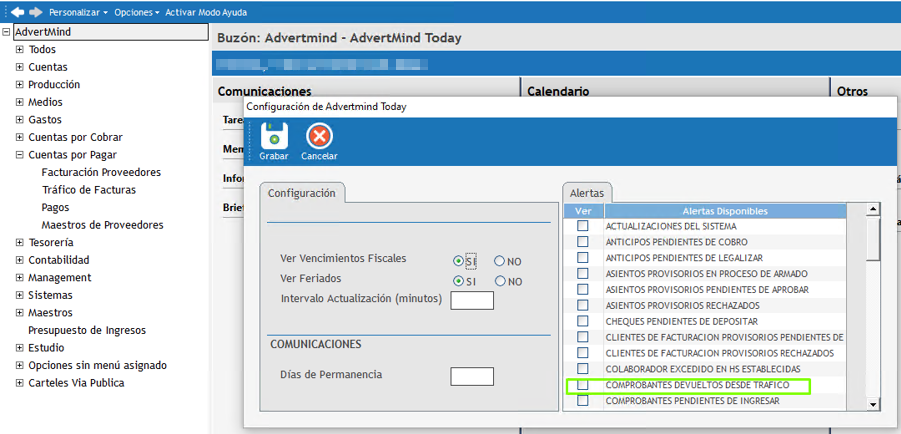Click Activar Modo Ayuda
This screenshot has width=901, height=434.
tap(206, 12)
